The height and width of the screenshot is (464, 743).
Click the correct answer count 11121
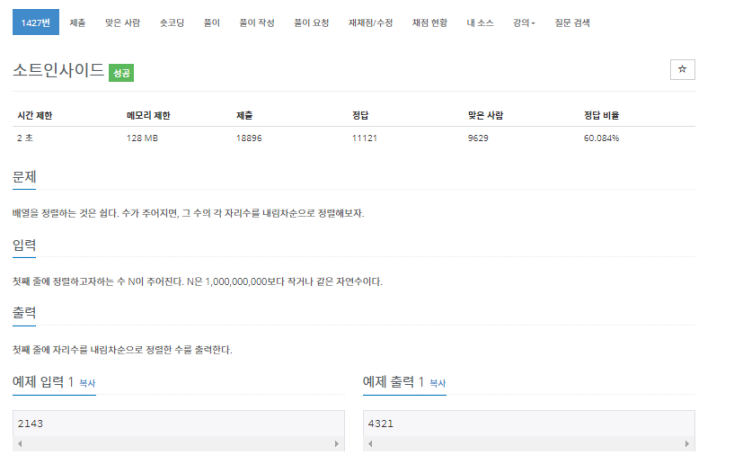pos(364,138)
